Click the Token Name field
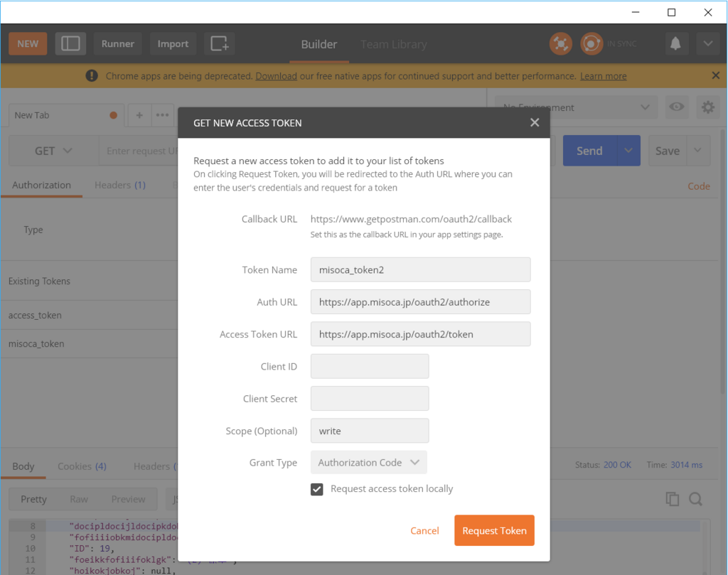 421,269
